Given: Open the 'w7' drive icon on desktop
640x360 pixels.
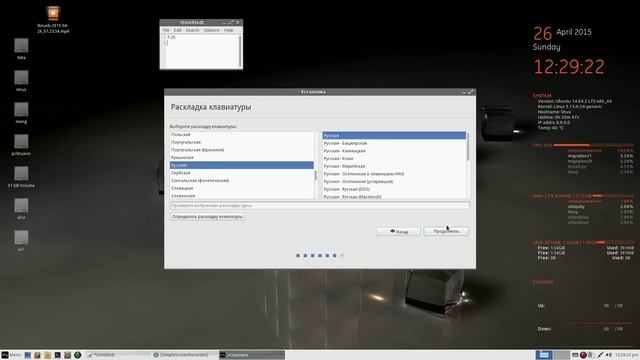Looking at the screenshot, I should tap(21, 238).
